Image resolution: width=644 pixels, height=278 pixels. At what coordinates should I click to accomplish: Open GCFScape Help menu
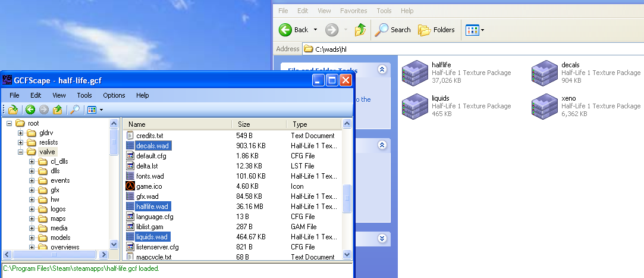click(143, 95)
